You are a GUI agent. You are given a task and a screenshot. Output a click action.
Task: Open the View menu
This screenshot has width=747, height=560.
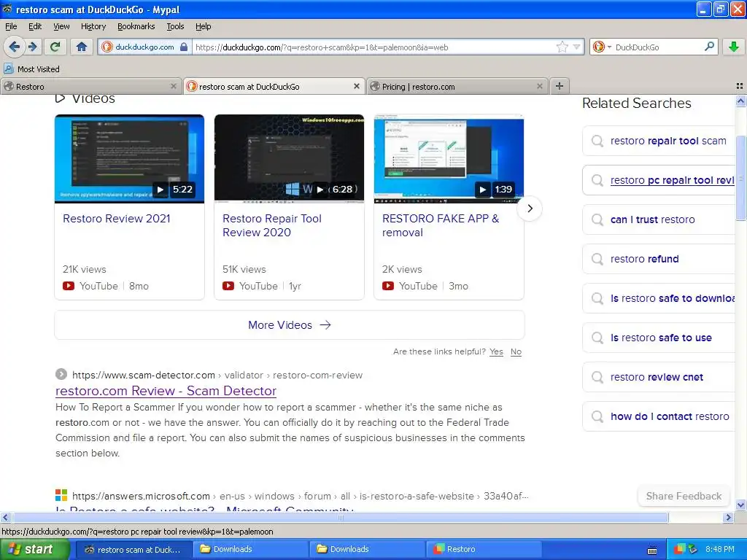61,26
